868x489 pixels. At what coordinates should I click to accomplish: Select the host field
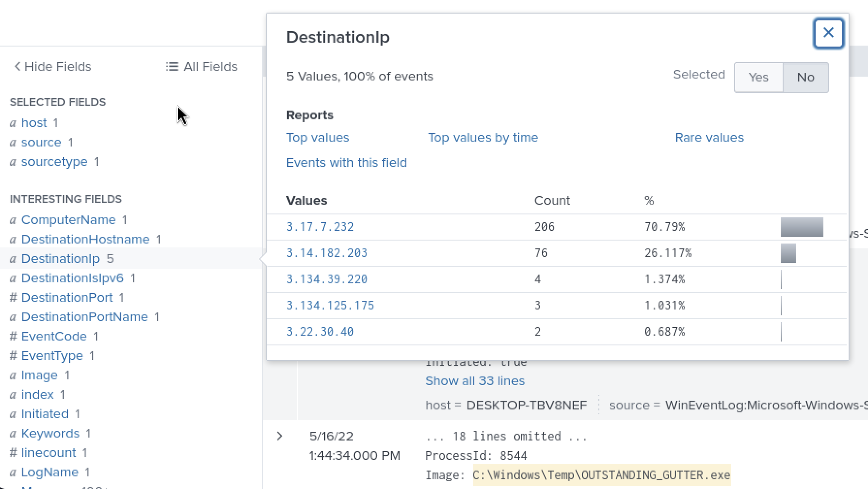pyautogui.click(x=34, y=123)
